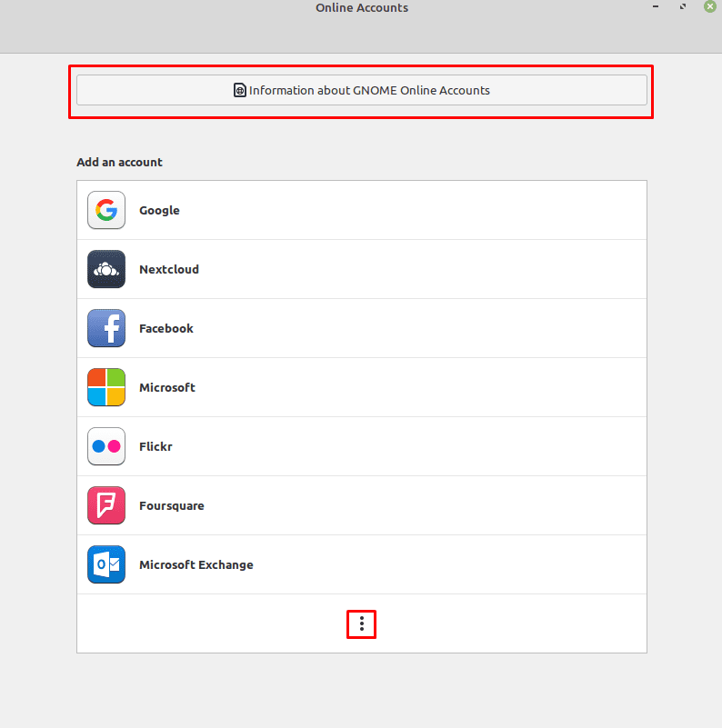Image resolution: width=722 pixels, height=728 pixels.
Task: Click the document icon in the information button
Action: point(240,90)
